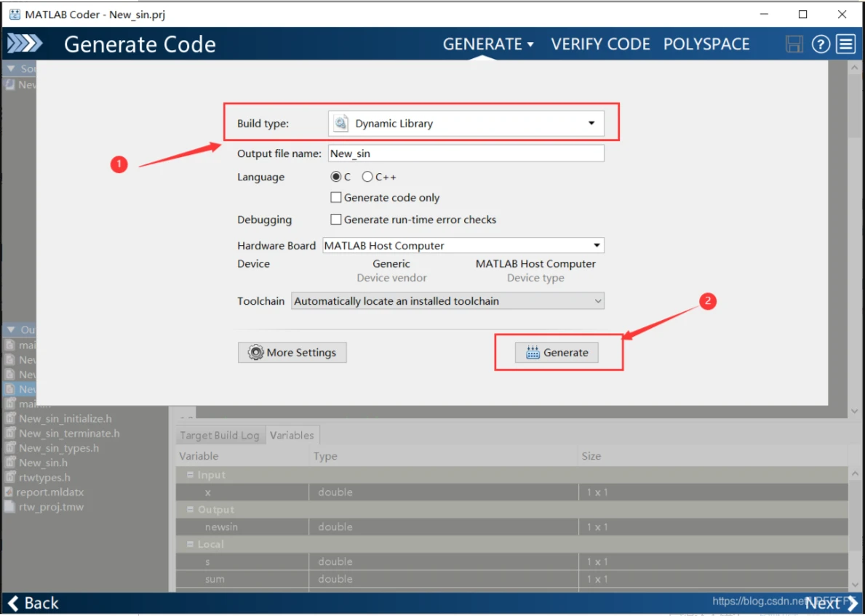Viewport: 865px width, 616px height.
Task: Open the hamburger menu icon
Action: click(x=845, y=44)
